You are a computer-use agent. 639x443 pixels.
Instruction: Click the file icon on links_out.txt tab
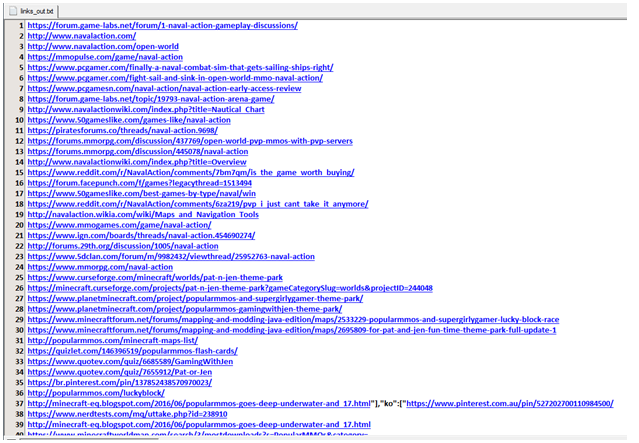click(13, 11)
